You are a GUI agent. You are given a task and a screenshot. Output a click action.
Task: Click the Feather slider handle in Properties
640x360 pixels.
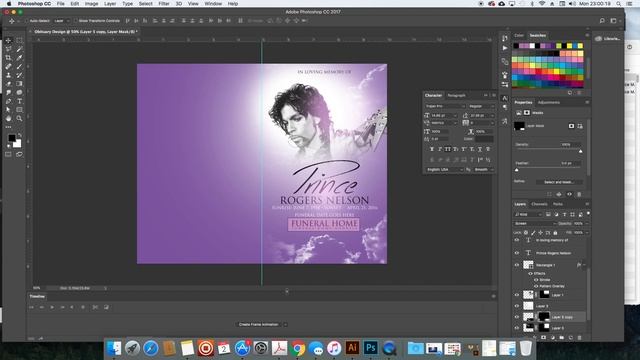pos(516,170)
